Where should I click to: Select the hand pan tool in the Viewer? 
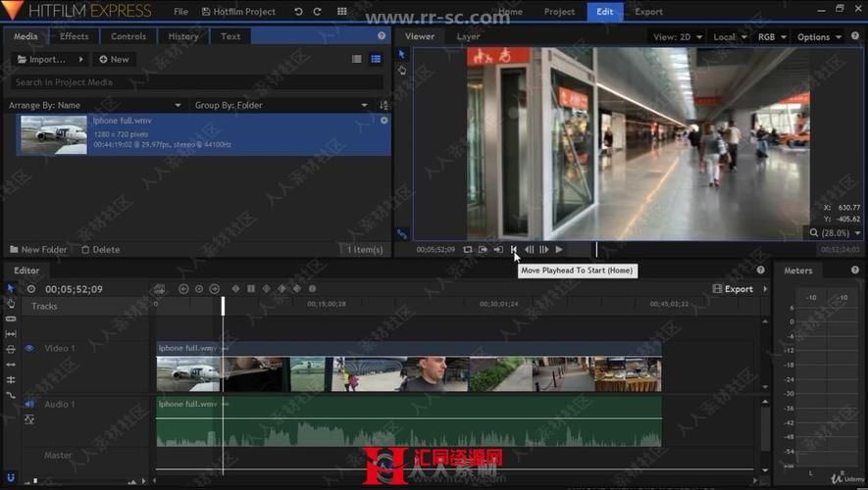[x=402, y=71]
